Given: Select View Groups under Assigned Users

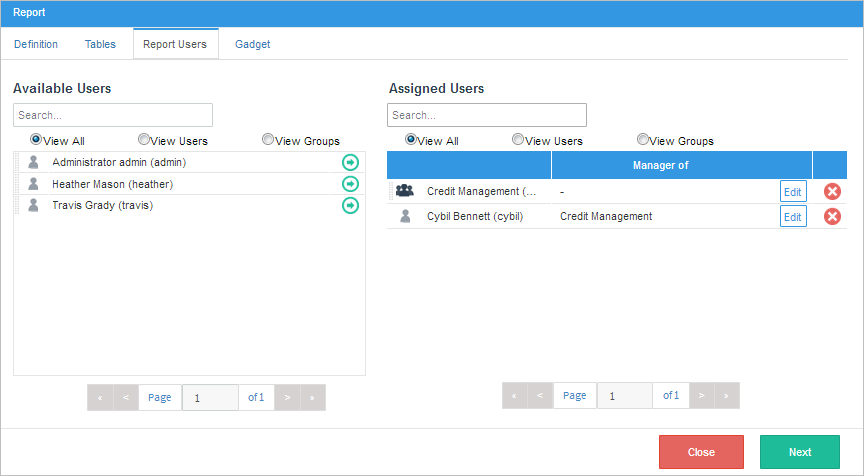Looking at the screenshot, I should tap(642, 140).
